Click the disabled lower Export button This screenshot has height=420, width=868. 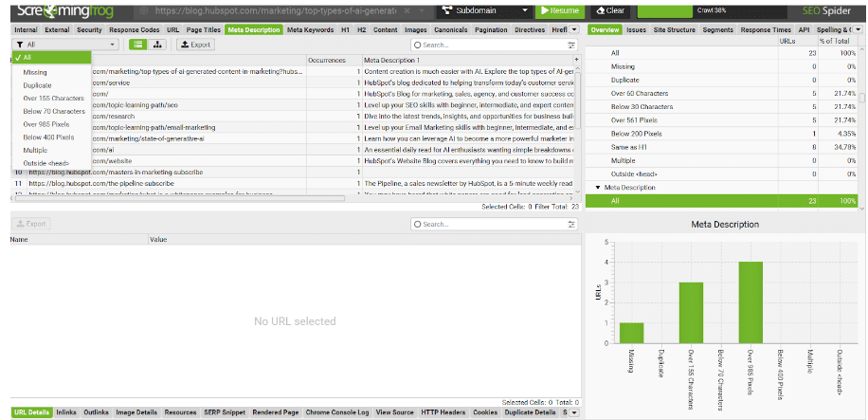[x=31, y=224]
